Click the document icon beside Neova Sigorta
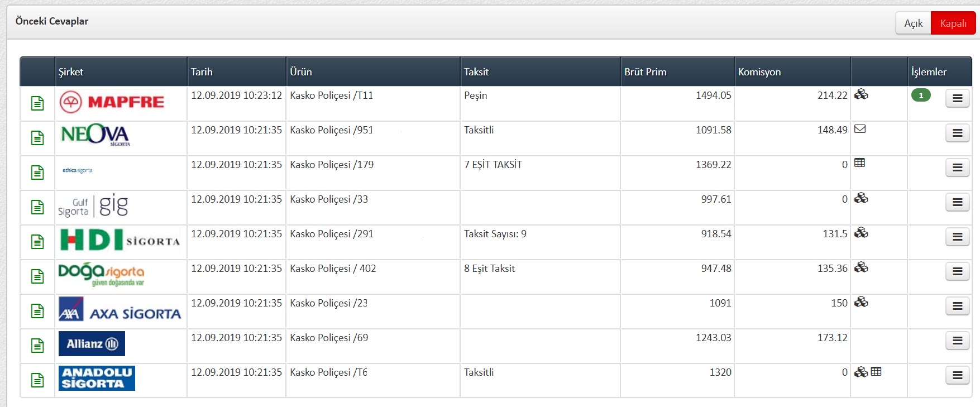The height and width of the screenshot is (407, 980). 37,138
